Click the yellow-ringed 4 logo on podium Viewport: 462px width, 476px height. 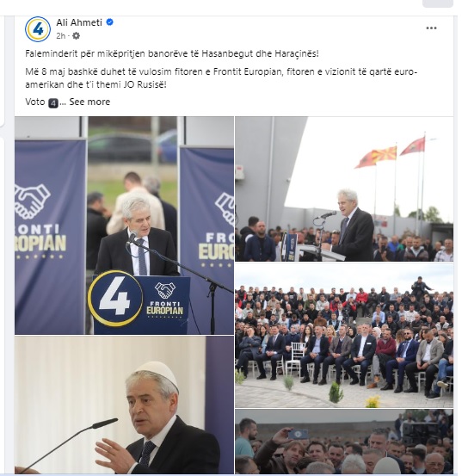115,298
